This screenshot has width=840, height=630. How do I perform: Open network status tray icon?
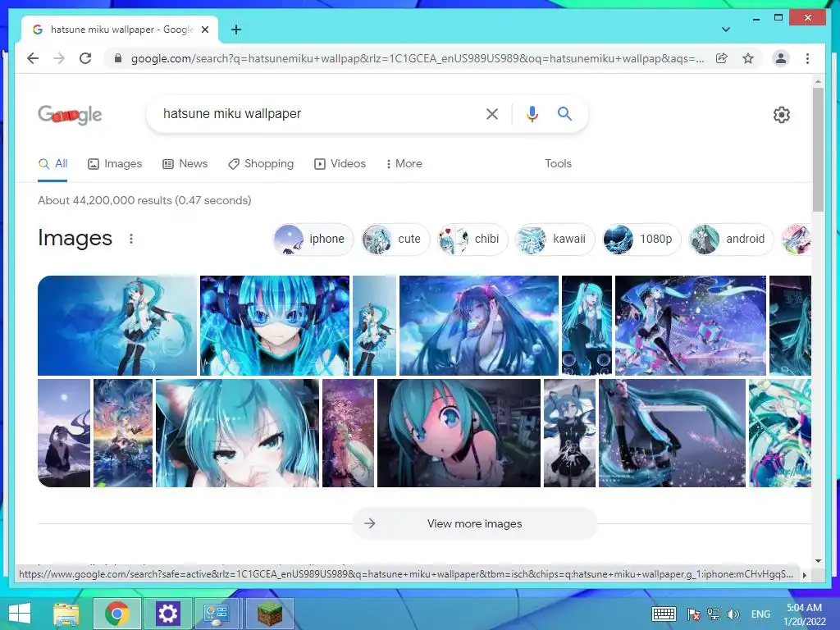[714, 614]
